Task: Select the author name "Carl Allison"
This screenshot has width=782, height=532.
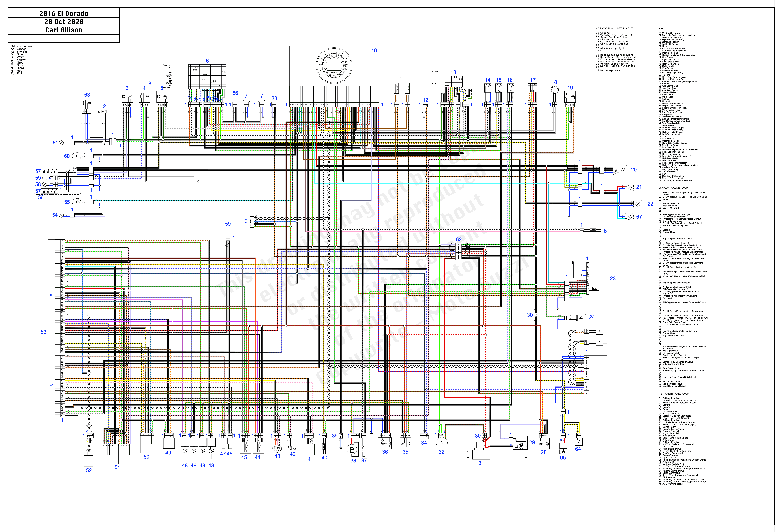Action: pyautogui.click(x=64, y=30)
